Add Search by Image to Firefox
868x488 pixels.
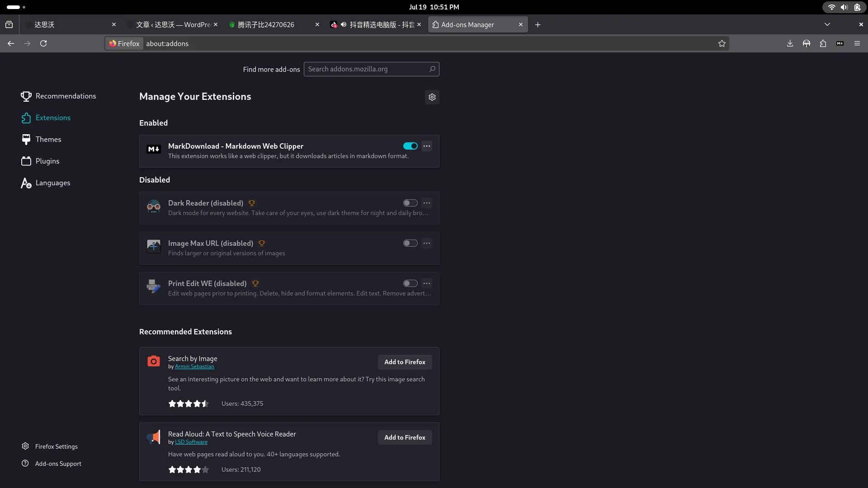pyautogui.click(x=405, y=362)
